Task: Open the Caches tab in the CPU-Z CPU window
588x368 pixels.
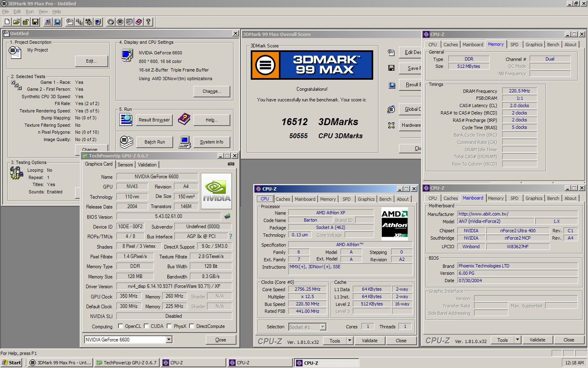Action: 283,199
